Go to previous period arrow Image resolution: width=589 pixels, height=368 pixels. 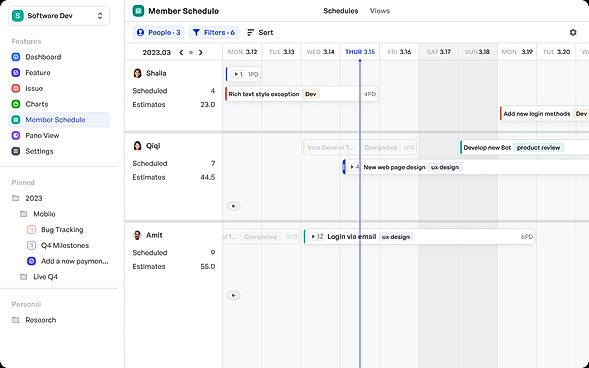click(181, 53)
